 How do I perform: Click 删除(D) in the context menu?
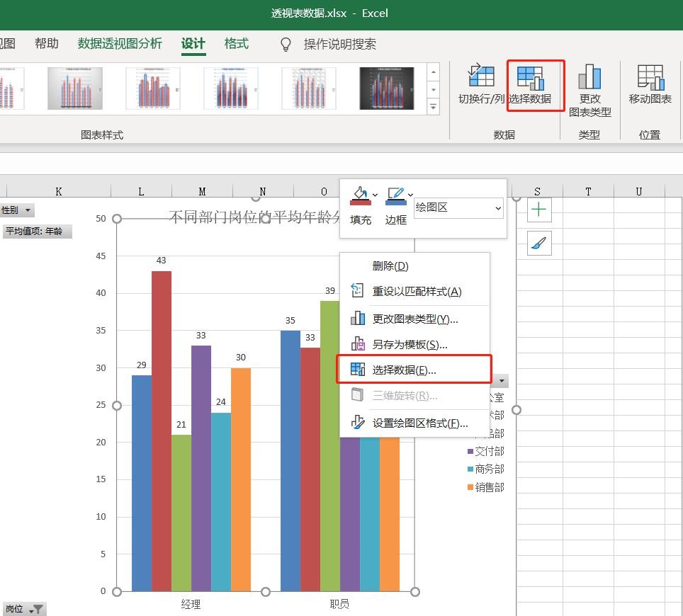(x=390, y=266)
